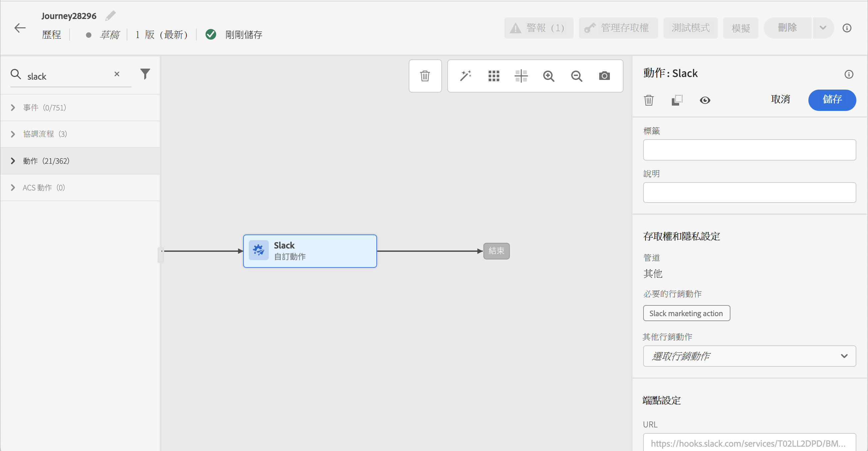Click the camera screenshot icon
Image resolution: width=868 pixels, height=451 pixels.
tap(604, 76)
